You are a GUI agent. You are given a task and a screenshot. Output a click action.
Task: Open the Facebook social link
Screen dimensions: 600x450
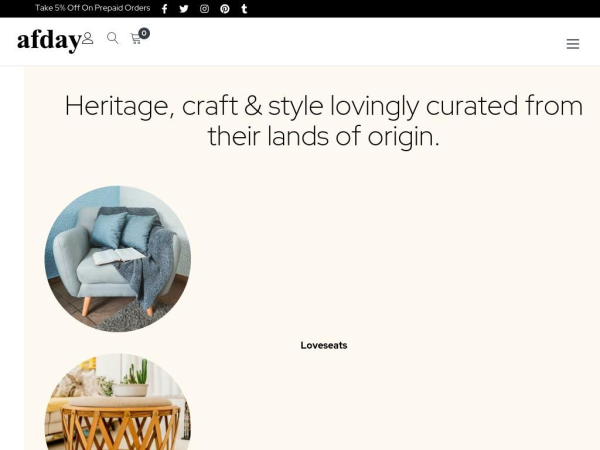tap(164, 9)
